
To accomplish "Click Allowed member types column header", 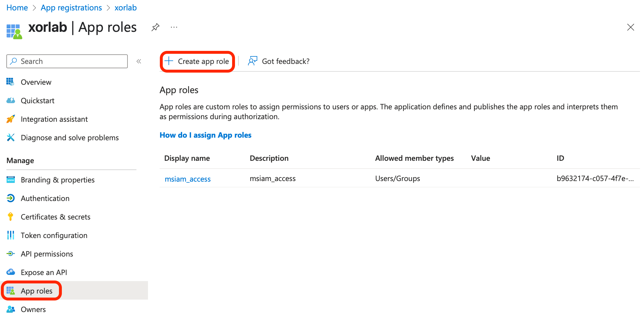I will coord(414,158).
